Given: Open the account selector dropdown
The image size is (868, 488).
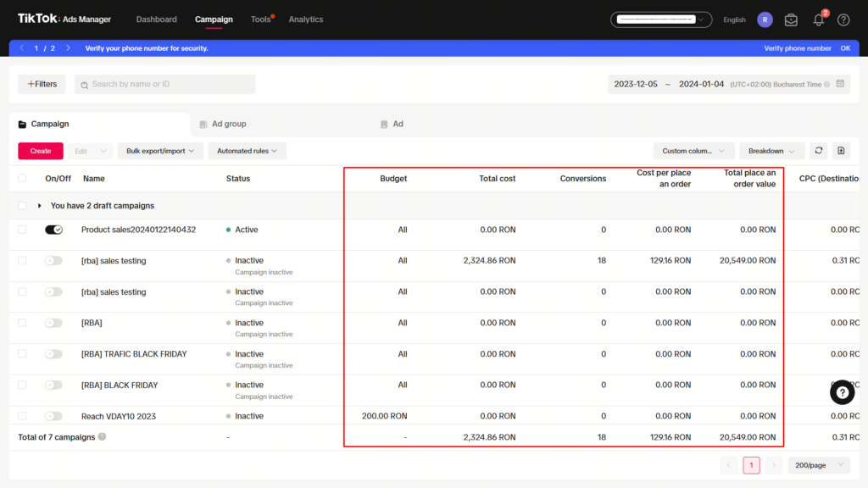Looking at the screenshot, I should [x=661, y=19].
